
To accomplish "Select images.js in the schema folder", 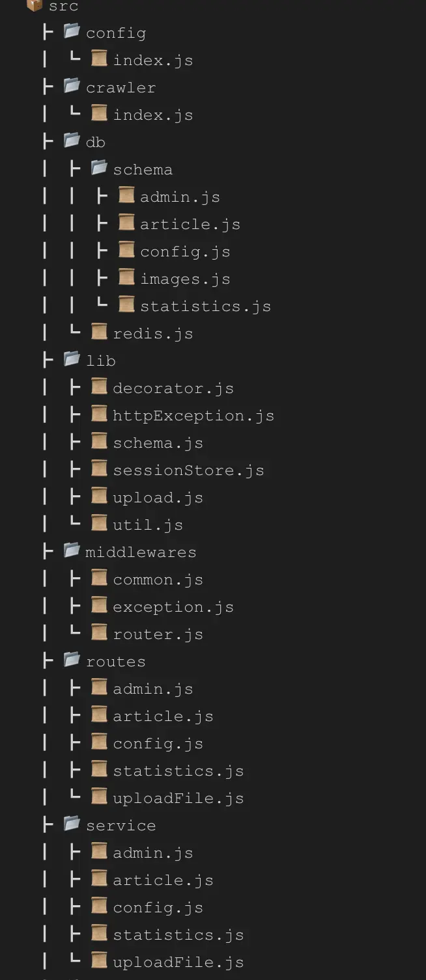I will 185,279.
